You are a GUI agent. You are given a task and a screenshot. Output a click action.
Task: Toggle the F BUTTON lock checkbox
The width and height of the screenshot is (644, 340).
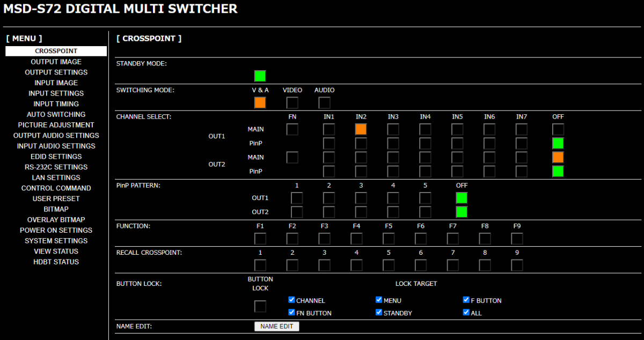pyautogui.click(x=466, y=300)
